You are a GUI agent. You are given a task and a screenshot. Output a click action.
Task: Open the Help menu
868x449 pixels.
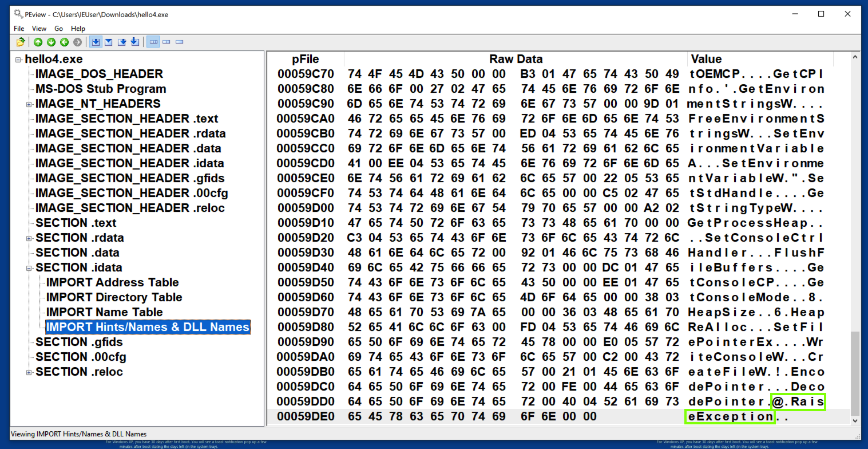[x=78, y=28]
